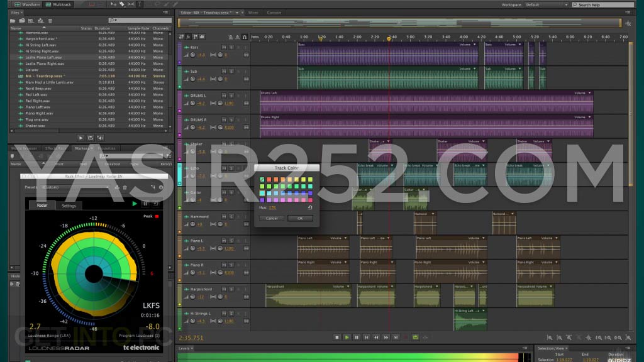Mute the Sub track
The height and width of the screenshot is (362, 644).
point(224,72)
